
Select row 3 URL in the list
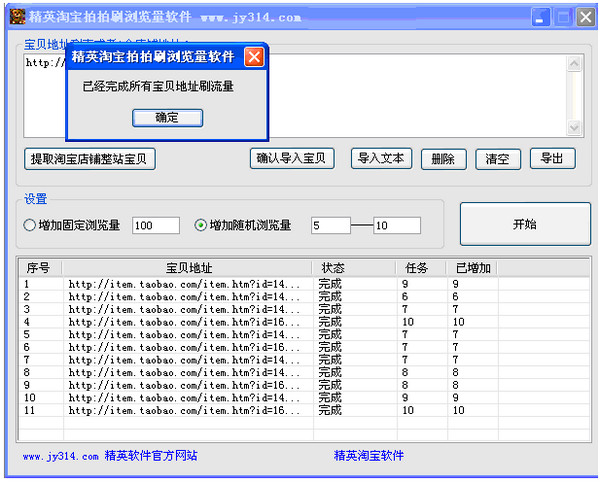click(184, 310)
